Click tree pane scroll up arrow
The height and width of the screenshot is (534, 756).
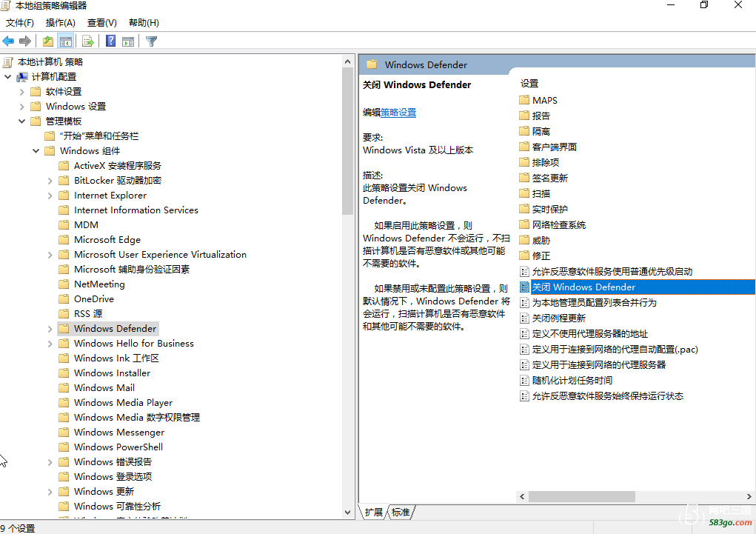point(347,61)
